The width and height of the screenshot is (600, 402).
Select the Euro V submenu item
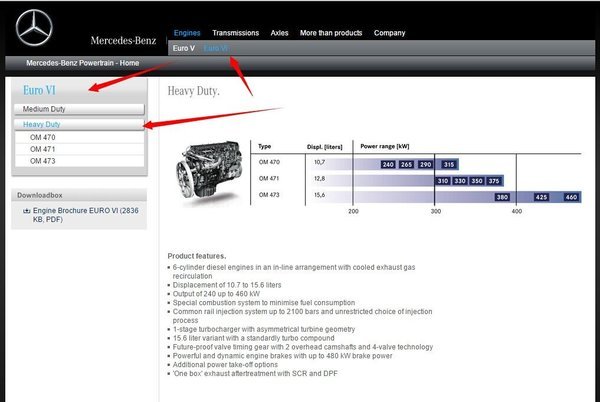184,48
